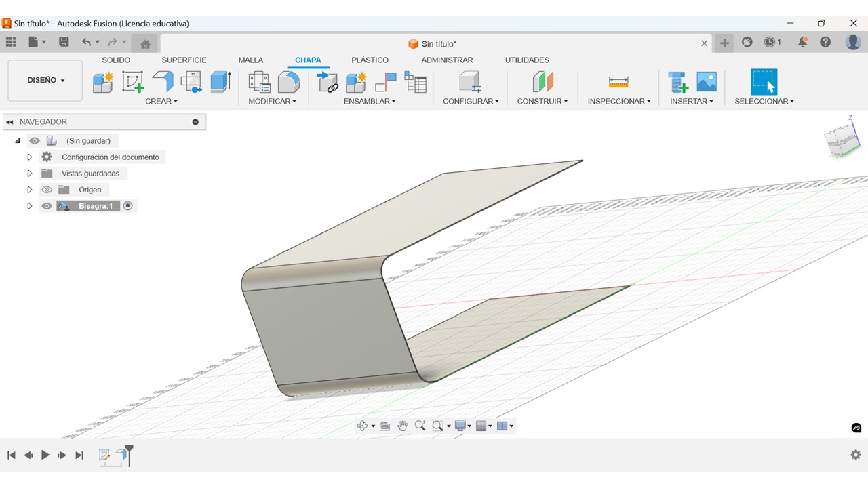The width and height of the screenshot is (868, 488).
Task: Click the Insert image icon
Action: pyautogui.click(x=707, y=82)
